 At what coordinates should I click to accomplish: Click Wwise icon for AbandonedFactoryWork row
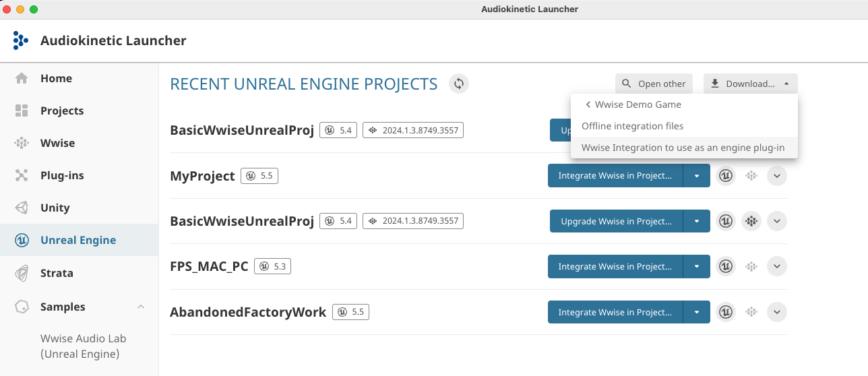[x=751, y=312]
